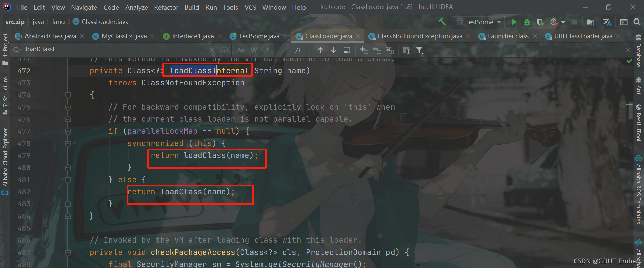644x268 pixels.
Task: Close the ClassLoader.java tab
Action: (x=358, y=36)
